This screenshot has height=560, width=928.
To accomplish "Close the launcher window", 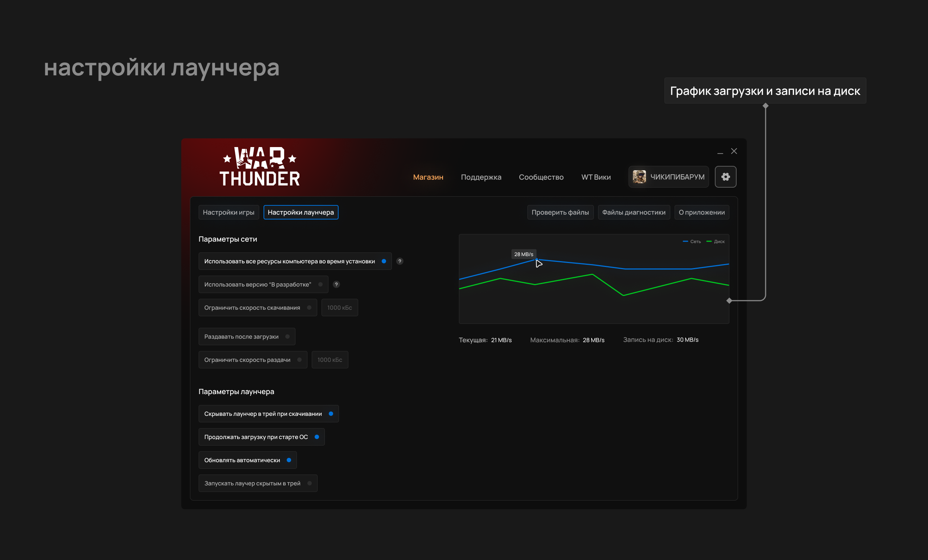I will [734, 151].
